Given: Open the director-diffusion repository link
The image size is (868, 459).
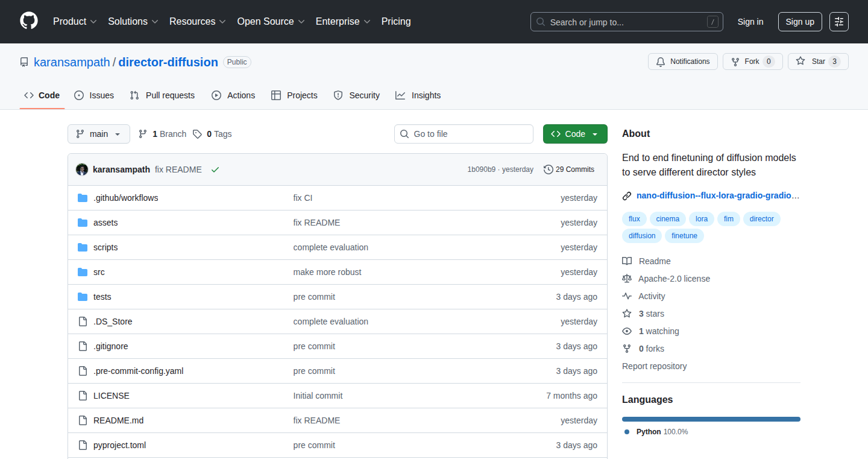Looking at the screenshot, I should [x=168, y=62].
